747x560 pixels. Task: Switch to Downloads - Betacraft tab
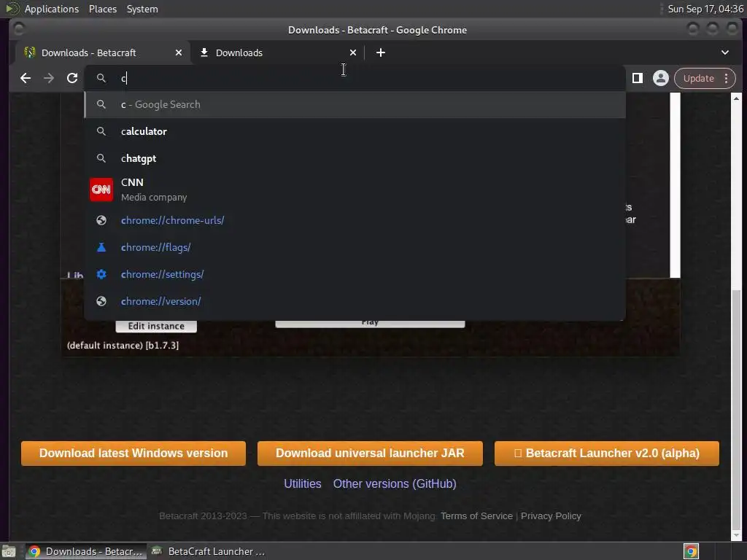click(x=103, y=52)
